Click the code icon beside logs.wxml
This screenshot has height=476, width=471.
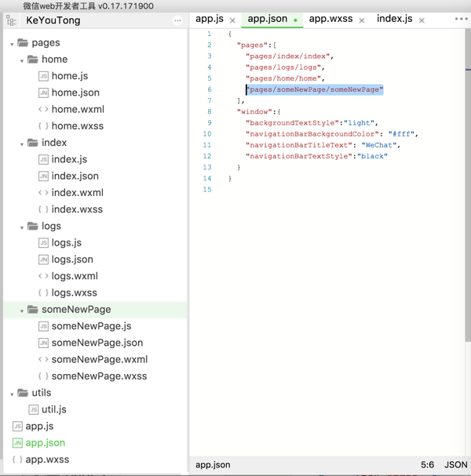(43, 276)
